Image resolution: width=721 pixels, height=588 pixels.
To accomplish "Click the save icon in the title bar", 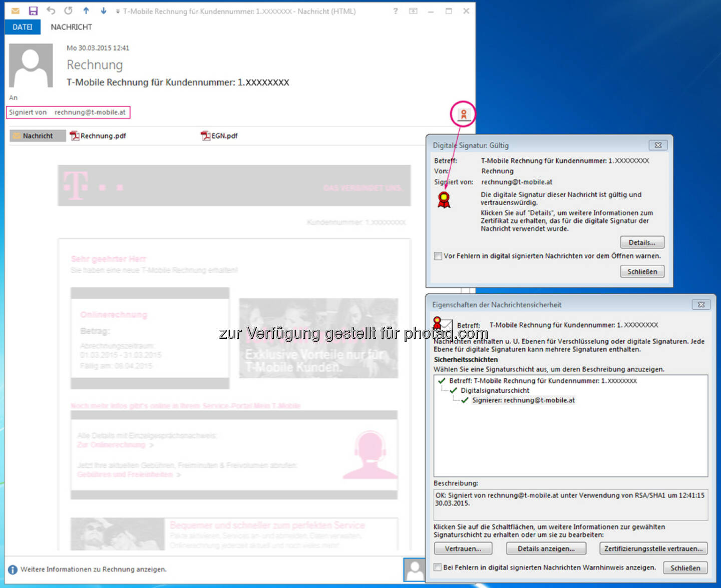I will click(x=33, y=11).
